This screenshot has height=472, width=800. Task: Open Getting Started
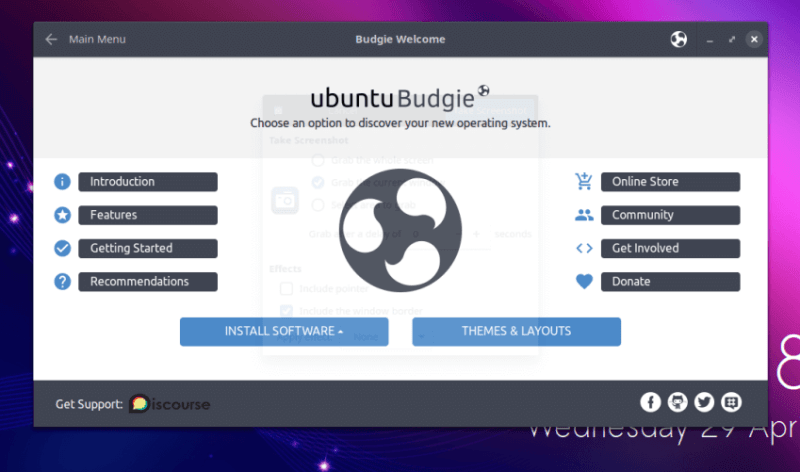coord(147,248)
